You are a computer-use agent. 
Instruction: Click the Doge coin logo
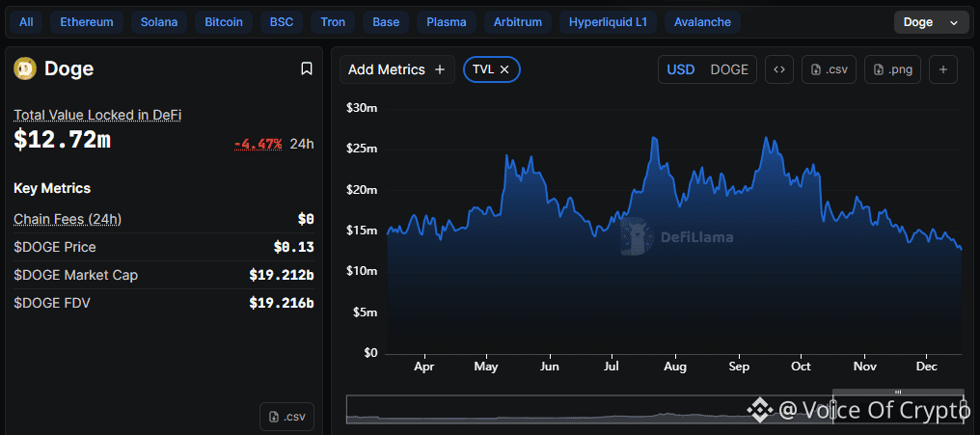[24, 68]
